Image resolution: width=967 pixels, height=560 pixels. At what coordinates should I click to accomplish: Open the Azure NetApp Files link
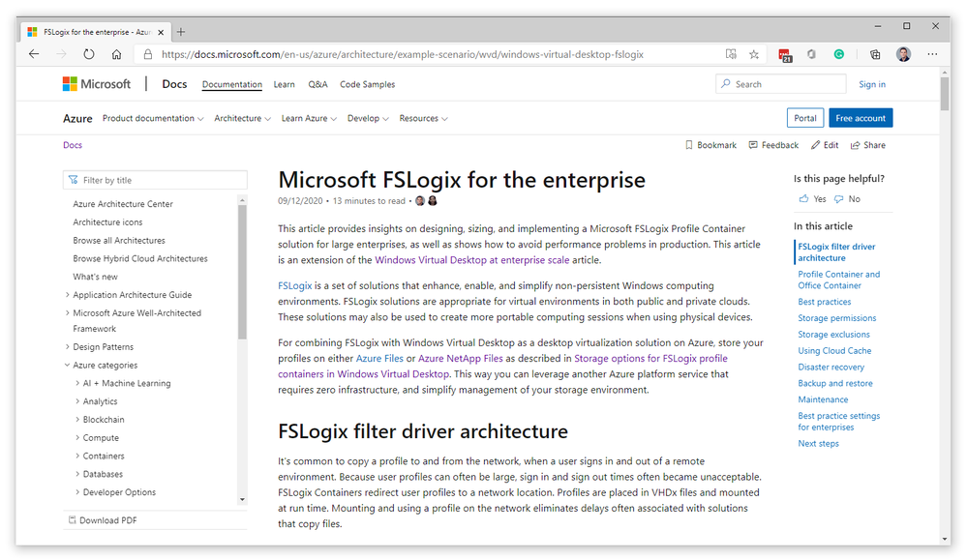461,358
